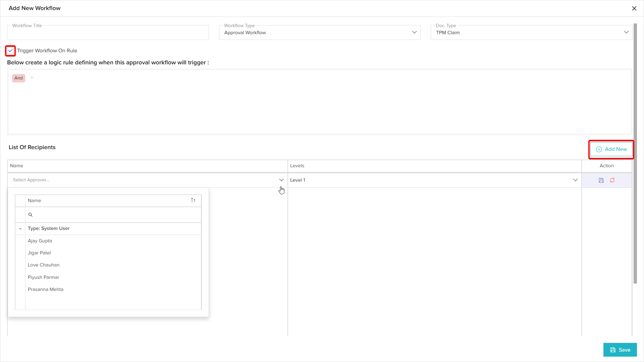Click green plus to add rule condition
644x362 pixels.
[x=32, y=77]
